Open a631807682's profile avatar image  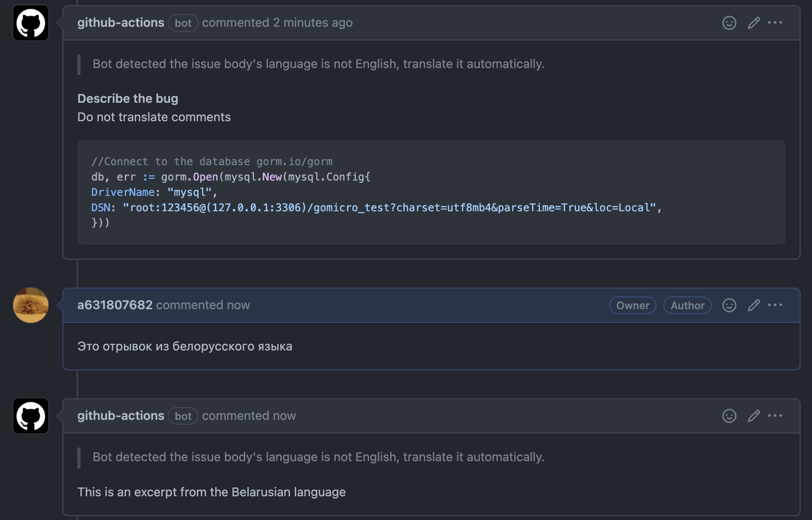(x=31, y=305)
